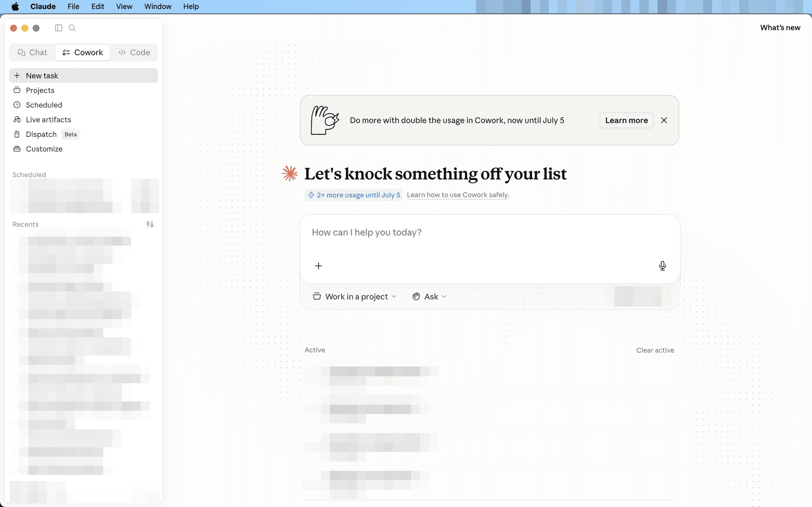Click Learn more in the banner
The height and width of the screenshot is (507, 812).
click(626, 120)
